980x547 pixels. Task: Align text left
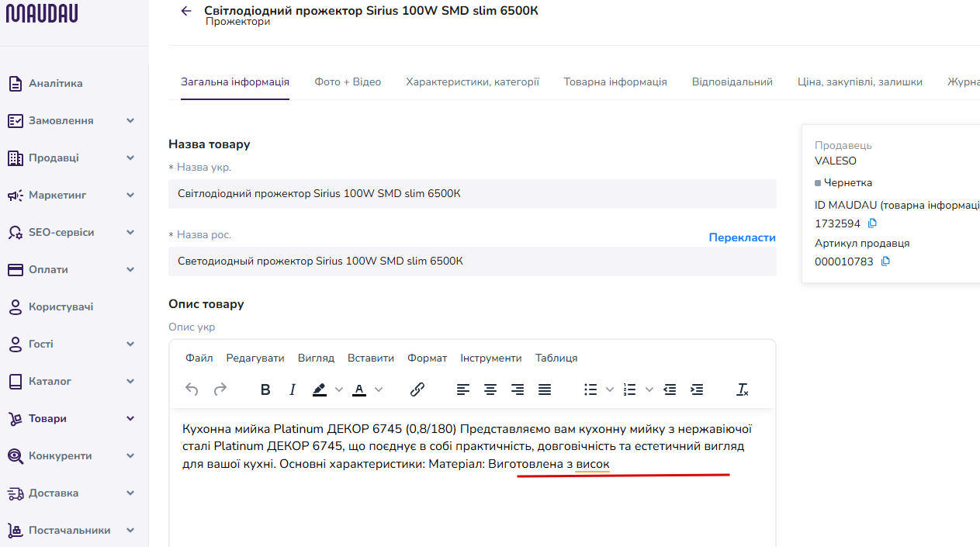click(x=463, y=389)
